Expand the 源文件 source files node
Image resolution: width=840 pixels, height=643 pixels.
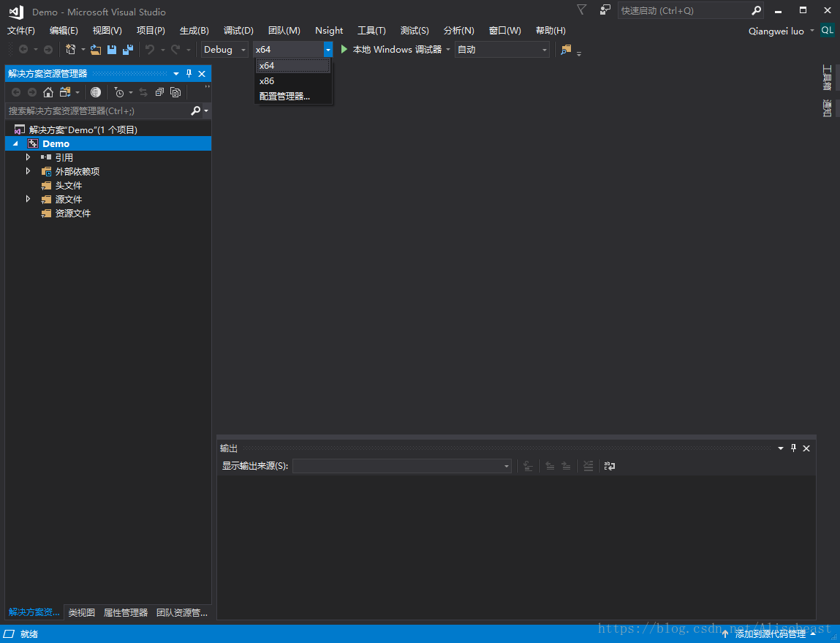(28, 199)
